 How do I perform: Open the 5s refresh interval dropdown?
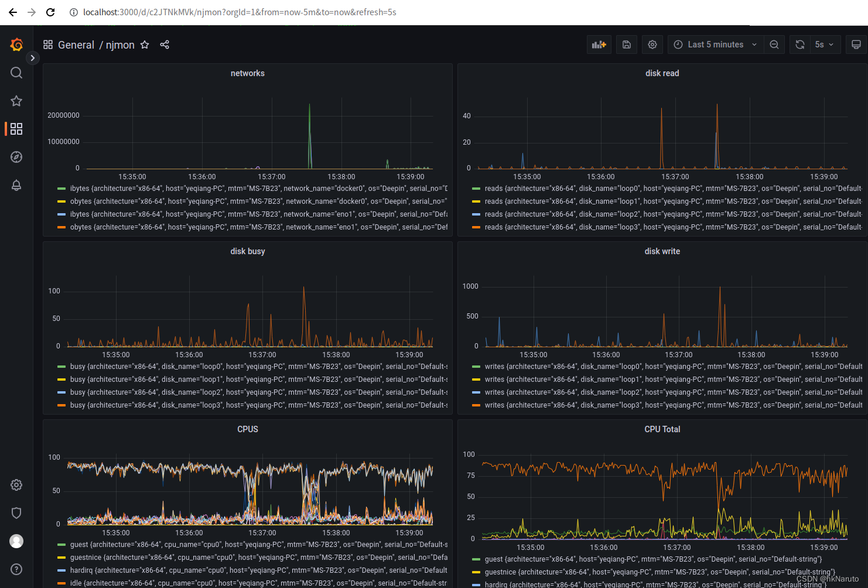[823, 44]
